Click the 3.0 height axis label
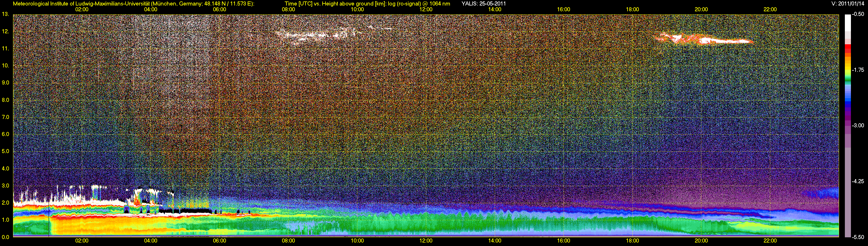This screenshot has height=246, width=868. pos(5,185)
